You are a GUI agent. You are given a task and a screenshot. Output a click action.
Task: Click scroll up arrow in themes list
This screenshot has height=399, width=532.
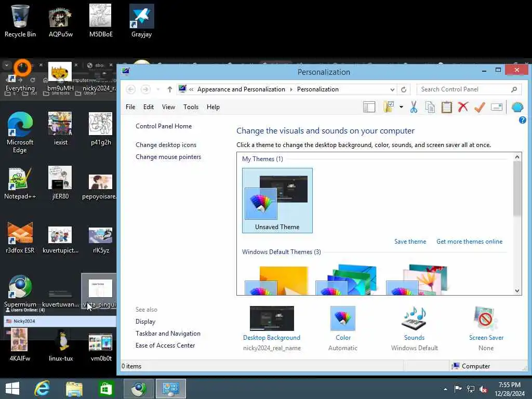click(x=517, y=157)
